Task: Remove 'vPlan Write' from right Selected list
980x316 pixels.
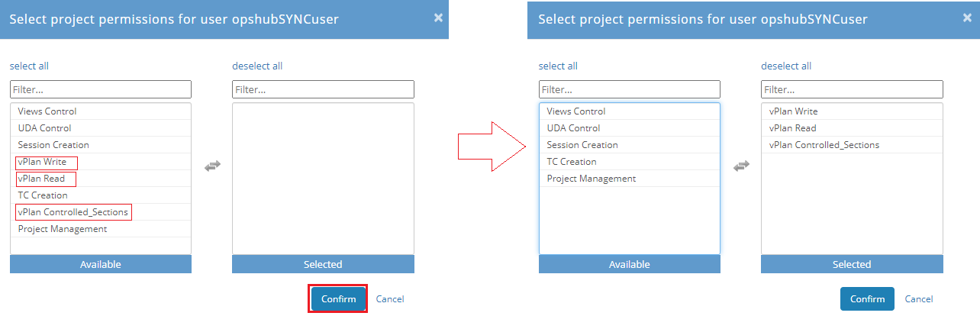Action: 793,111
